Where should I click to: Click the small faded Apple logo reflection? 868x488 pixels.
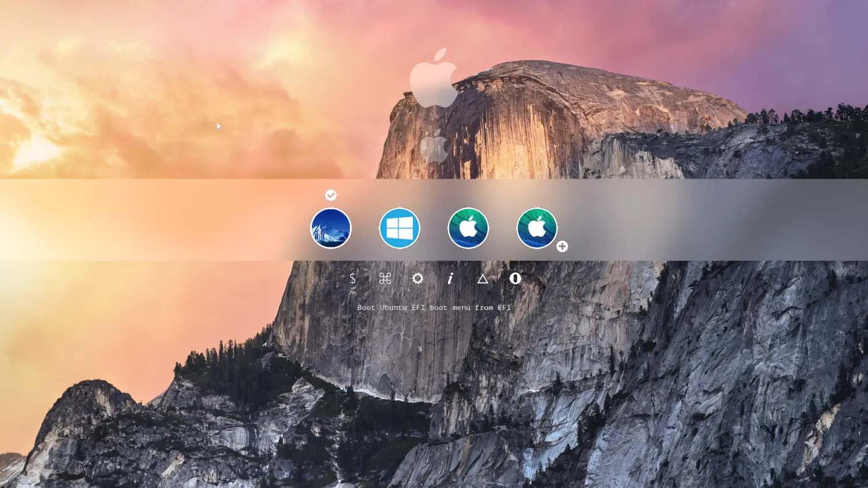pyautogui.click(x=433, y=147)
